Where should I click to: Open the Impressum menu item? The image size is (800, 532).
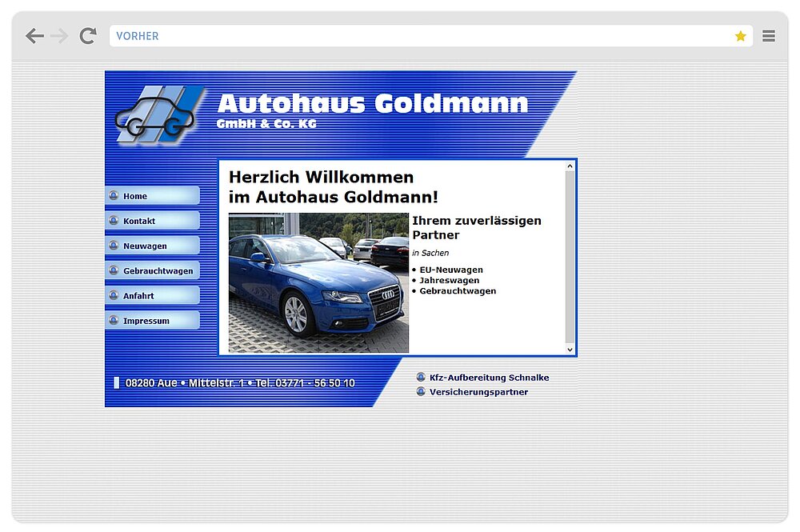pyautogui.click(x=153, y=321)
